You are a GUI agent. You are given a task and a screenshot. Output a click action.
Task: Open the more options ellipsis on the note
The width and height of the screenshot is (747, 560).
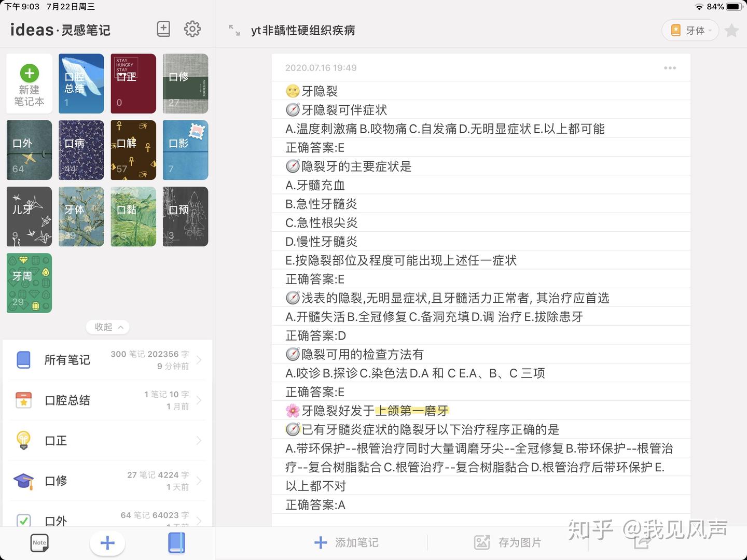670,67
